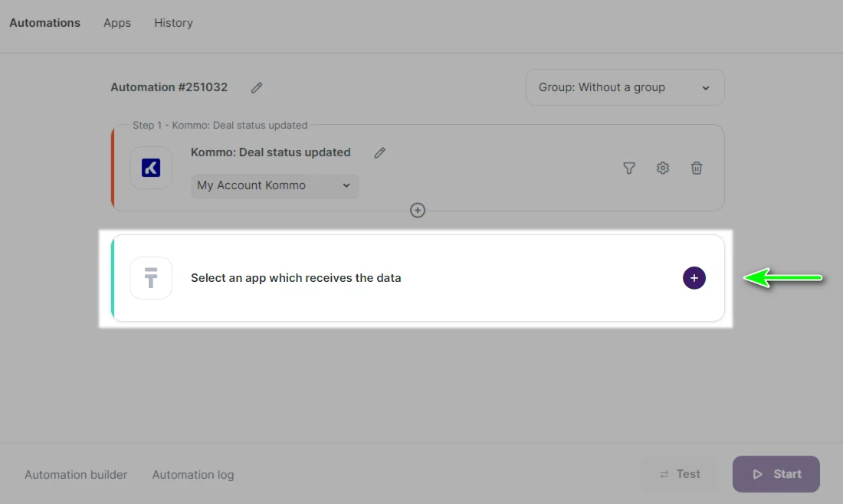The height and width of the screenshot is (504, 843).
Task: Open the gear settings of the Kommo trigger
Action: tap(662, 168)
